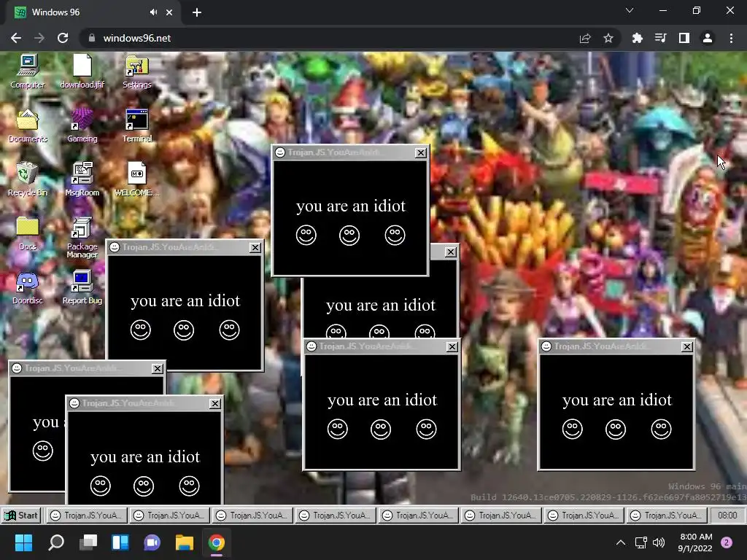Open File Explorer from the taskbar
Viewport: 747px width, 560px height.
click(x=185, y=542)
